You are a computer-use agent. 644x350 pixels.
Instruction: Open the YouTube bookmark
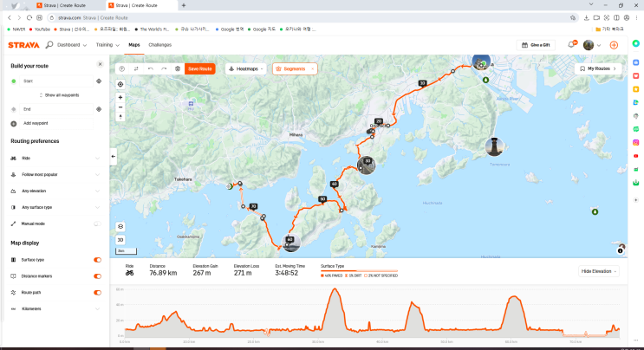coord(40,29)
